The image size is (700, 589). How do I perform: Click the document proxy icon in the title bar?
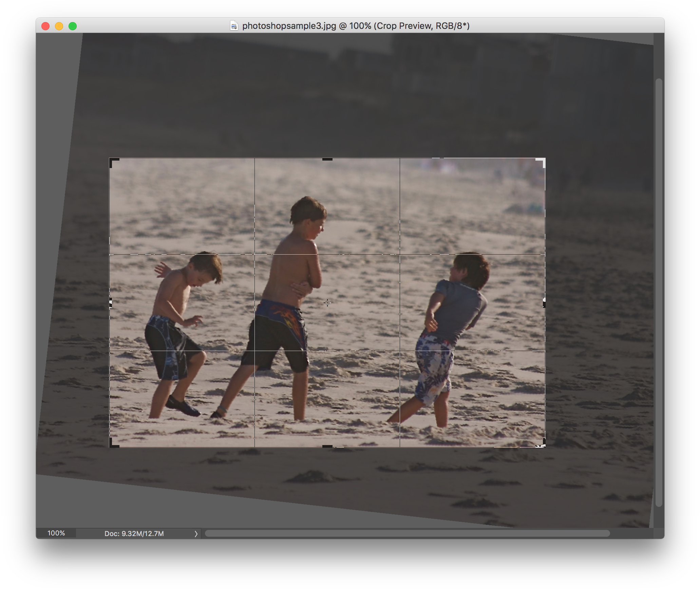(234, 25)
